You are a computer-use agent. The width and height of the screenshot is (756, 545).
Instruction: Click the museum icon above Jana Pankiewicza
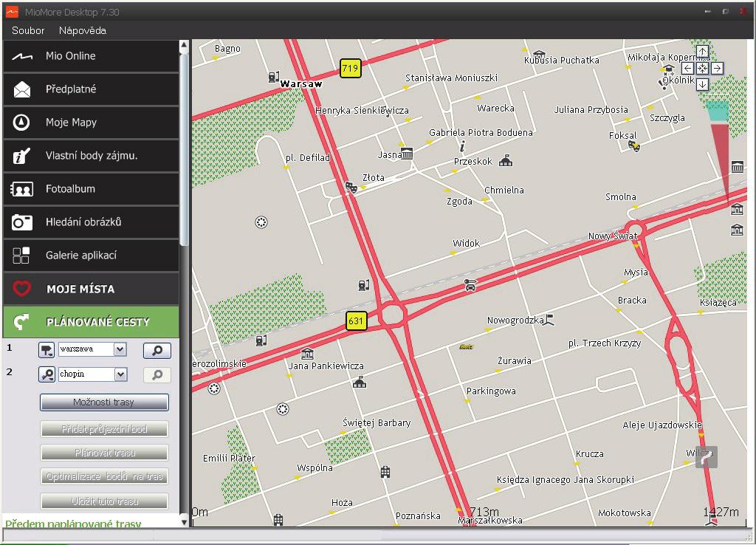[x=307, y=354]
